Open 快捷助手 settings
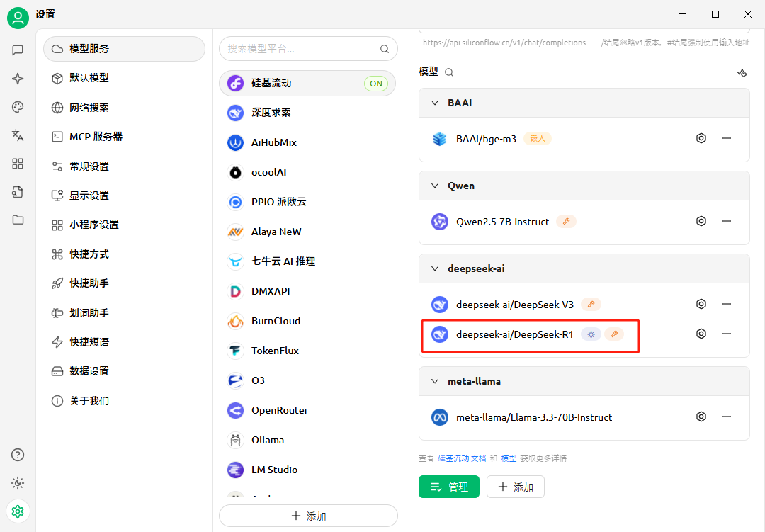 [x=125, y=283]
